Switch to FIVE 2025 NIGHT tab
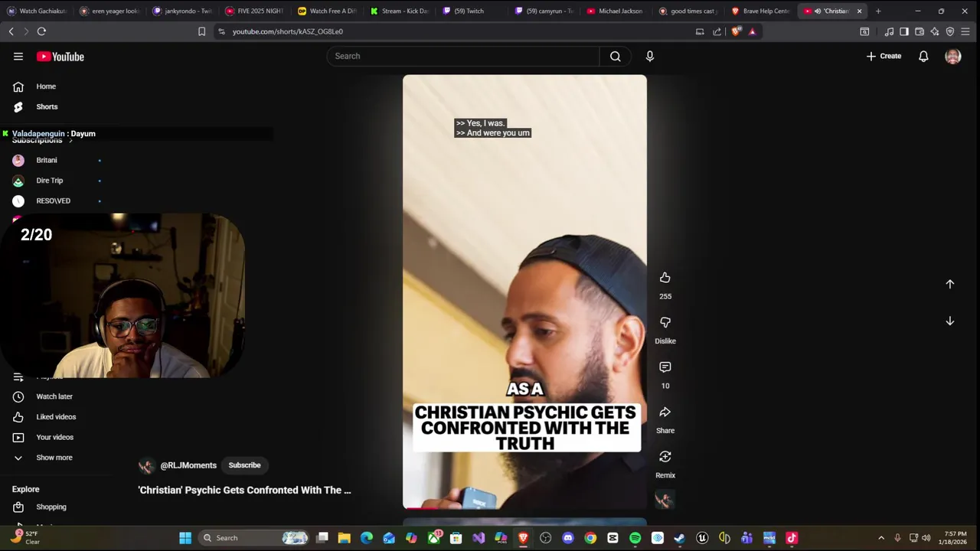 coord(254,11)
